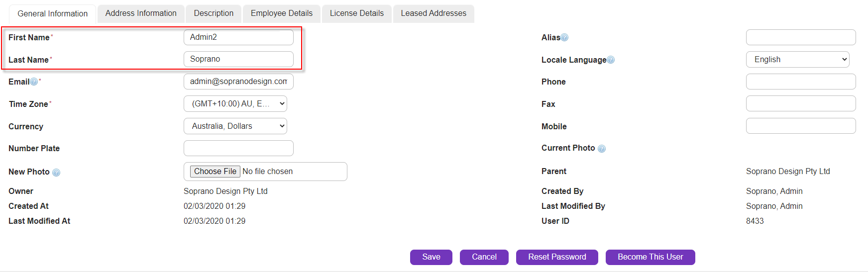Screen dimensions: 868x272
Task: Click the Mobile input field
Action: 800,126
